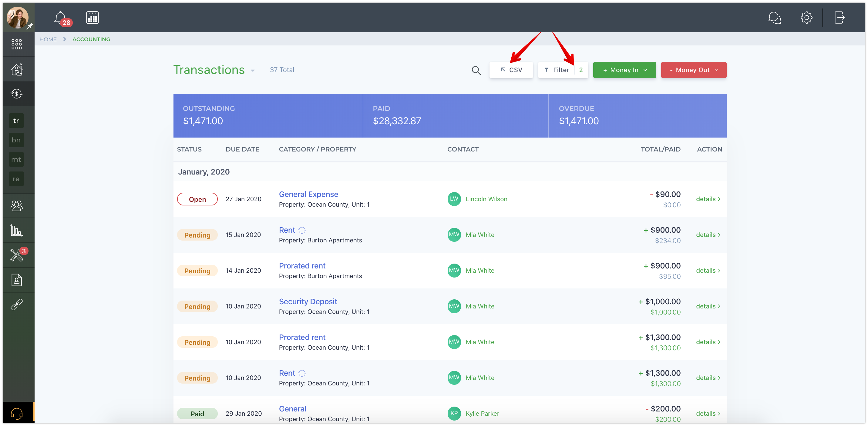Click the recurring icon beside Rent, Ocean County
Viewport: 868px width, 426px height.
click(302, 373)
